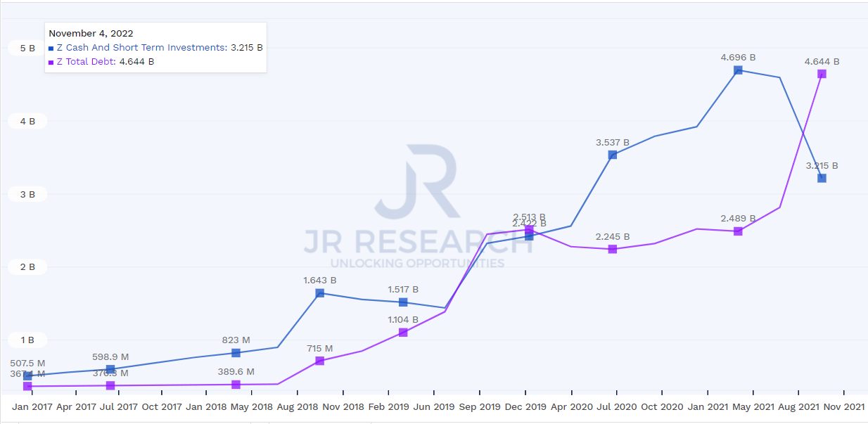Viewport: 868px width, 424px height.
Task: Click the purple marker labeled 2.489 B
Action: point(737,230)
